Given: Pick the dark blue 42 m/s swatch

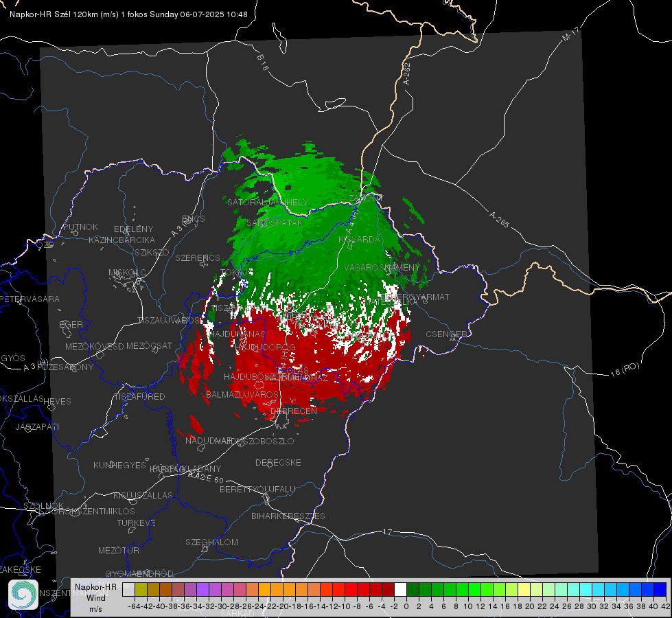Looking at the screenshot, I should (x=660, y=589).
